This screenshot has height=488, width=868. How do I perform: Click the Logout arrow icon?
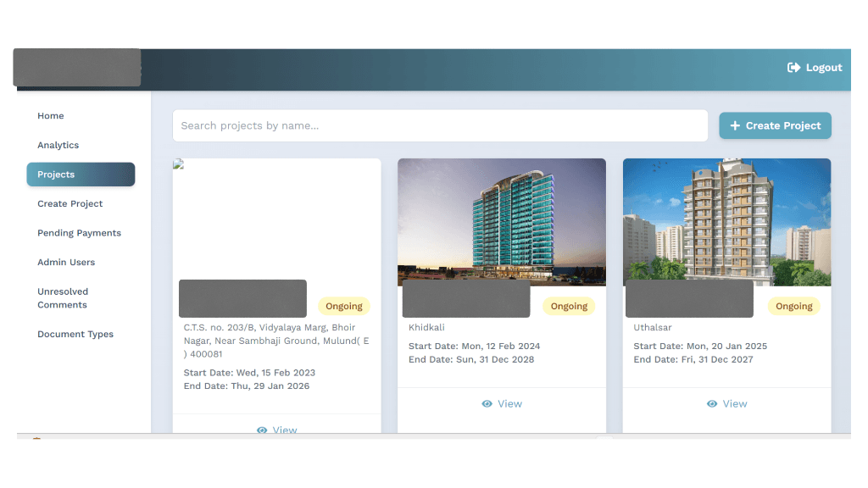point(793,68)
